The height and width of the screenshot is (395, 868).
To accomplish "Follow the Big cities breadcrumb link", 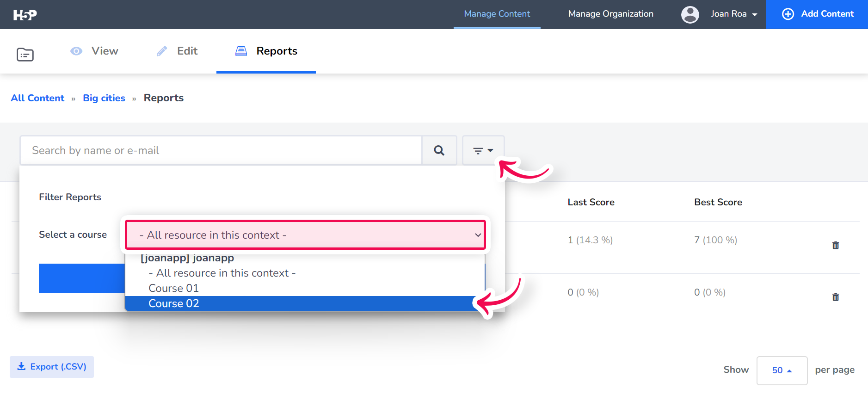I will click(104, 98).
